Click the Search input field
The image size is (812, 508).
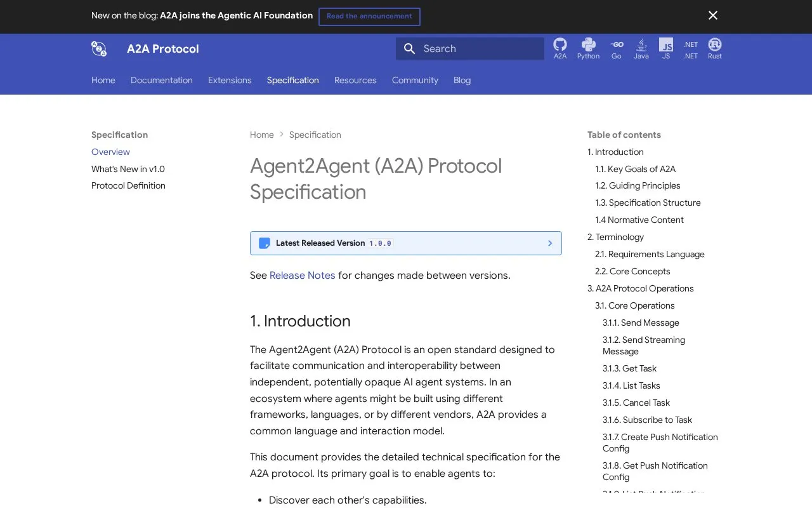click(470, 49)
